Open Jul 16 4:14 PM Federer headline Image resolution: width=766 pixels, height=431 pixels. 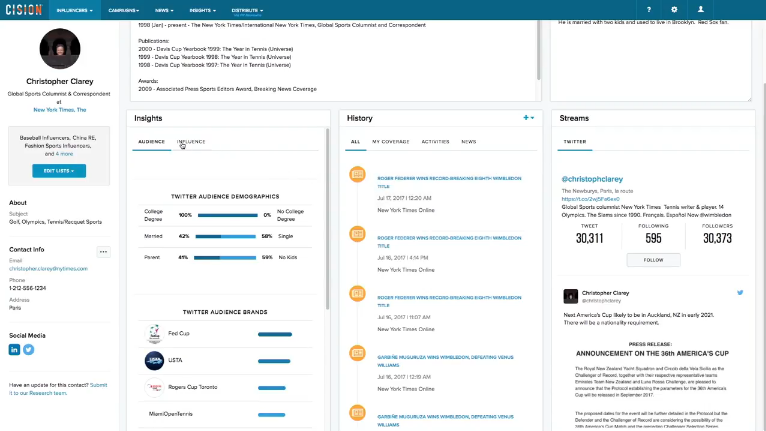pos(449,242)
